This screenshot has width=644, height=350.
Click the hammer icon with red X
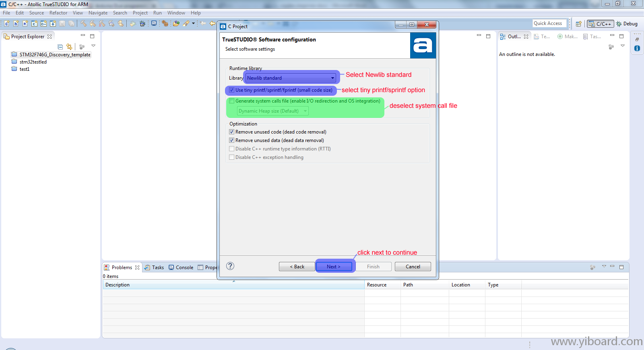[x=102, y=23]
